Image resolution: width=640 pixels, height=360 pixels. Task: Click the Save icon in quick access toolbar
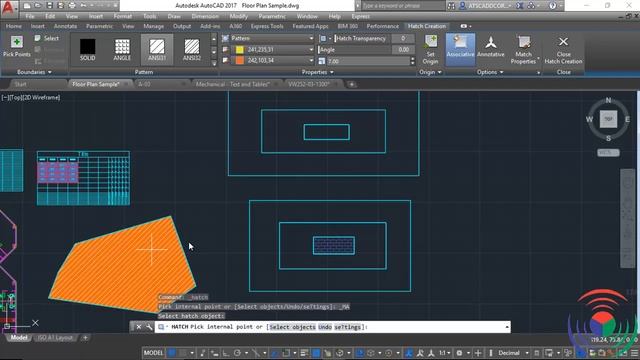[49, 6]
